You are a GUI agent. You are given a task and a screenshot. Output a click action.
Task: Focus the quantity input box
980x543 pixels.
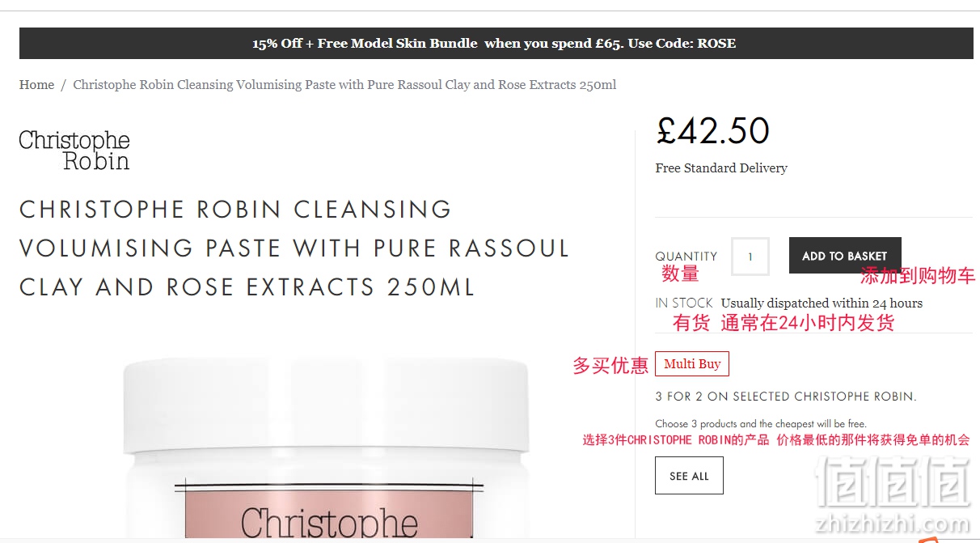(750, 257)
